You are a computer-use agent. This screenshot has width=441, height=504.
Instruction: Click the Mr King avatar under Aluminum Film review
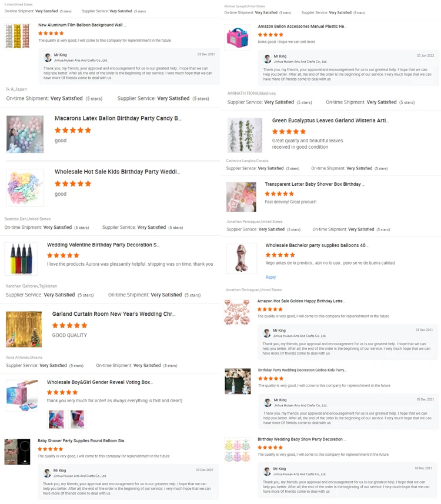pos(48,58)
